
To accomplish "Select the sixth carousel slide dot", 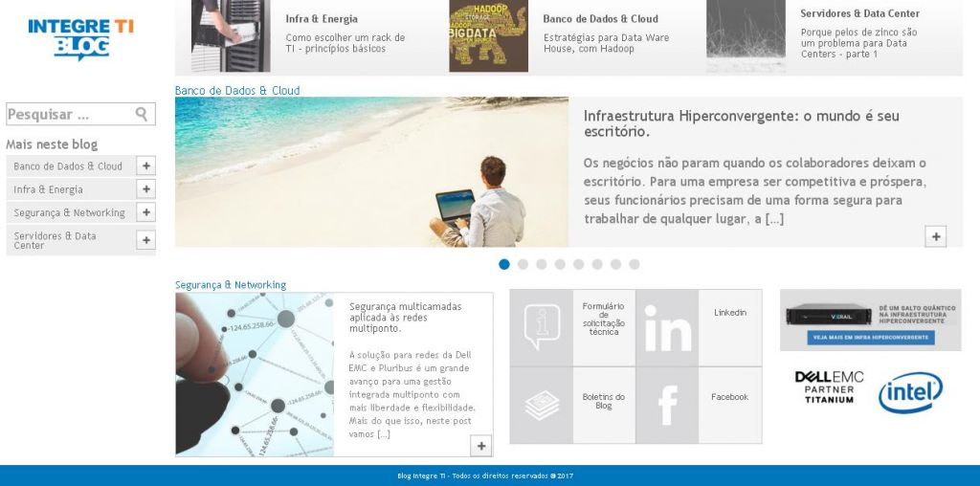I will tap(597, 264).
